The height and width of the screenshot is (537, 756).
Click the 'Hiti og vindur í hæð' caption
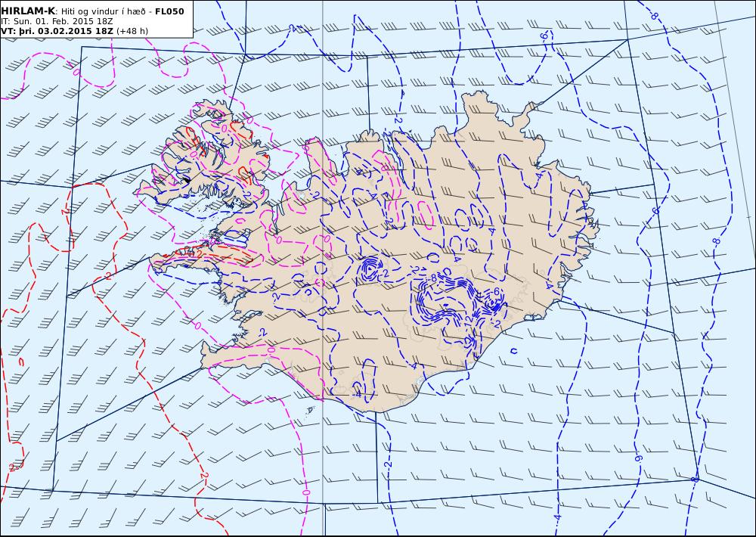(103, 11)
